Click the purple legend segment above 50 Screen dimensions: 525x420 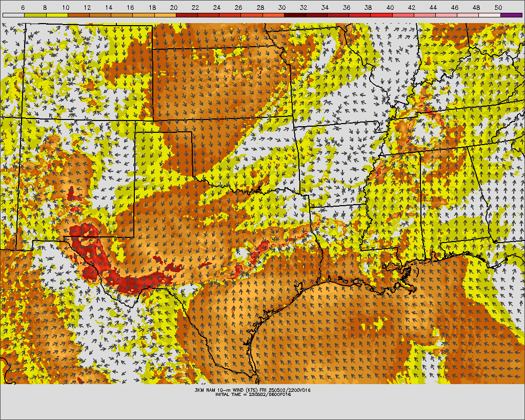click(x=511, y=15)
